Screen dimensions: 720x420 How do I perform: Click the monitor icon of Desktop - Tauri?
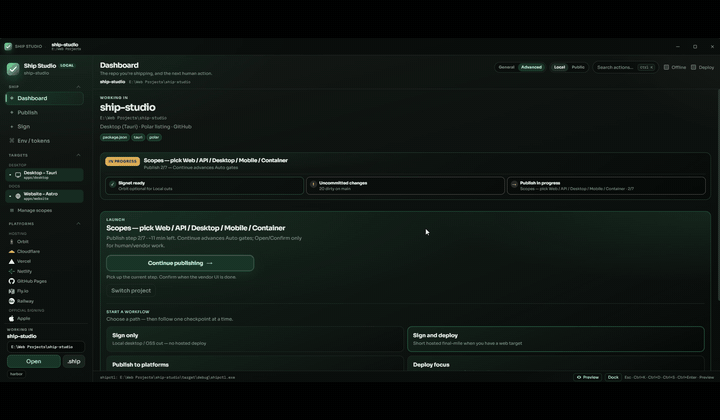click(18, 175)
